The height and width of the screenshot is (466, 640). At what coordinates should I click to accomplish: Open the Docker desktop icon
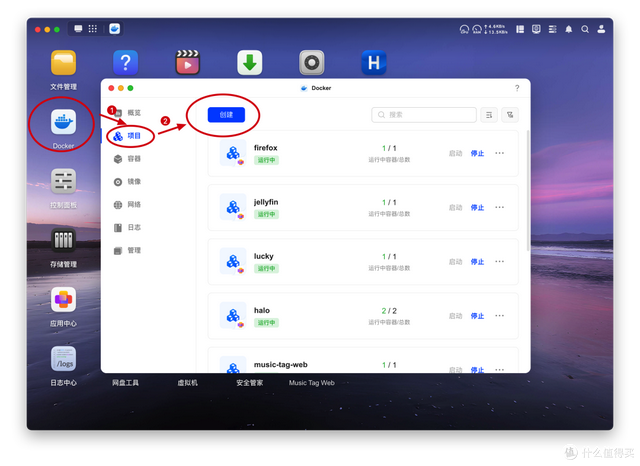click(63, 122)
